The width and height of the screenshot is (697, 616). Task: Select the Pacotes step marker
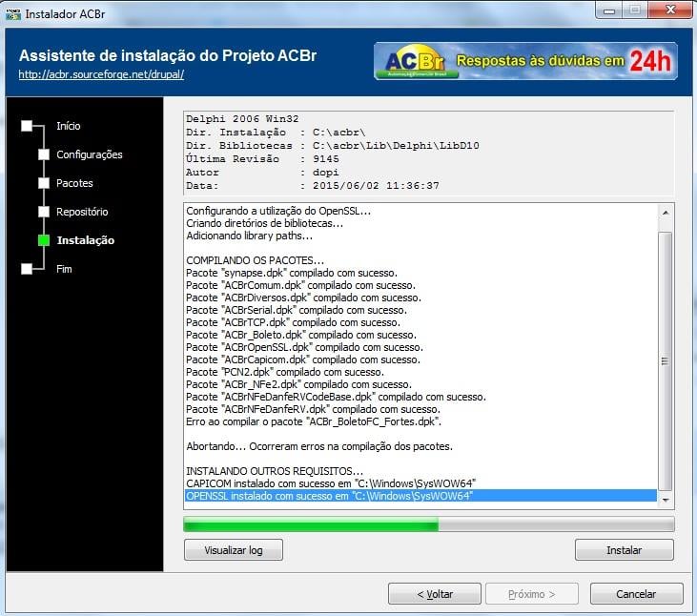click(44, 183)
